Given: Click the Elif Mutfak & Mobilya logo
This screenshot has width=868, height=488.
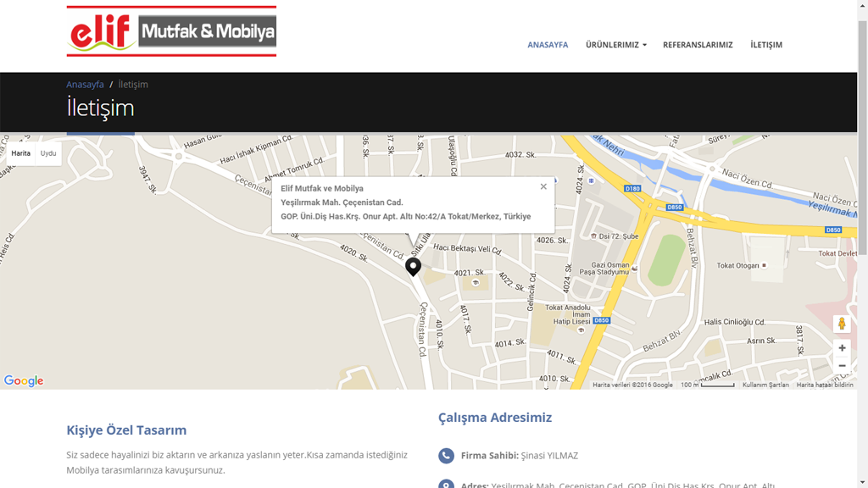Looking at the screenshot, I should point(171,31).
